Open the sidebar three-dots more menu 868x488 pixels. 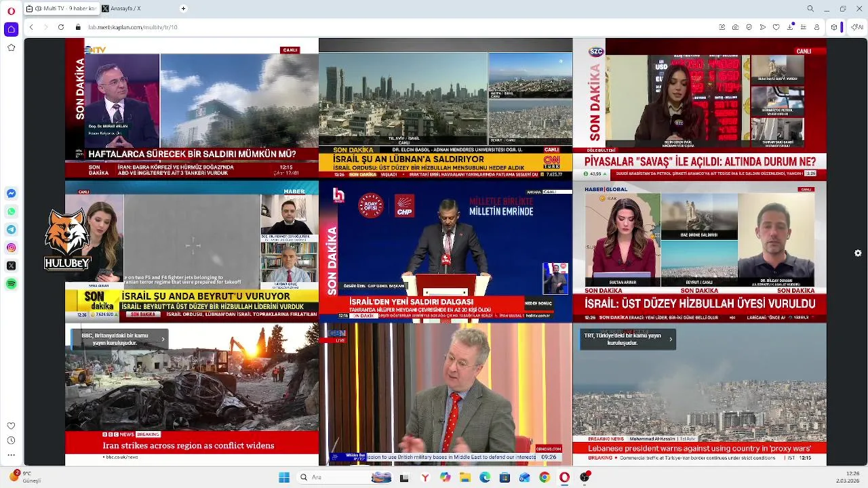click(11, 455)
